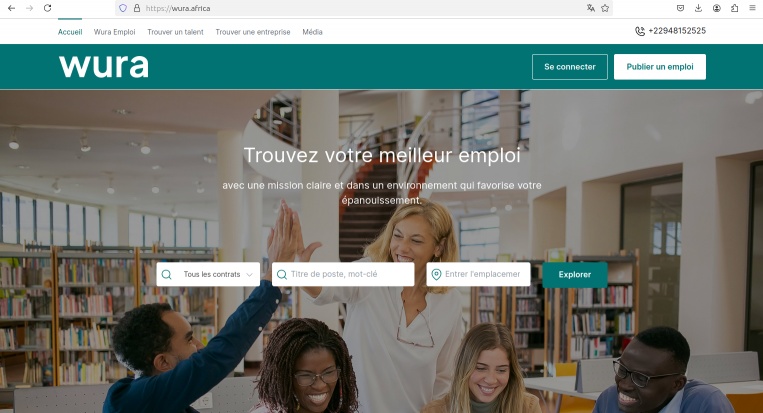Image resolution: width=763 pixels, height=413 pixels.
Task: Open the Pocket save icon in toolbar
Action: pos(680,8)
